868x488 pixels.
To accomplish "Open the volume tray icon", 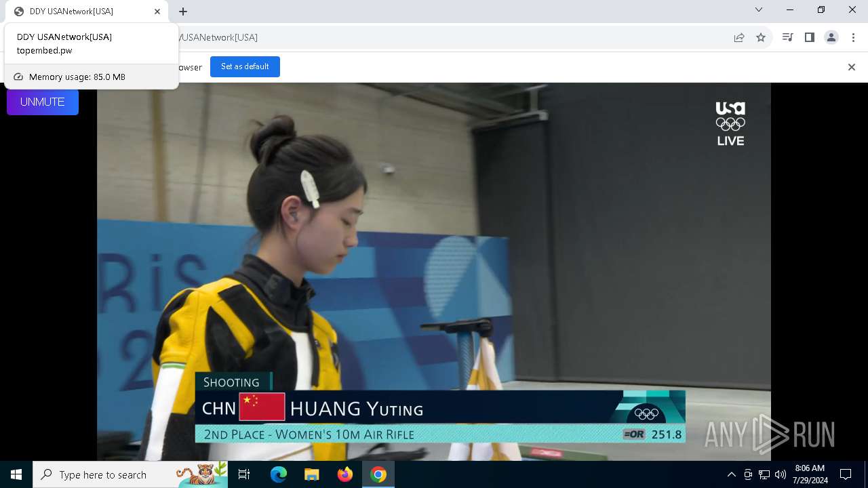I will point(781,474).
